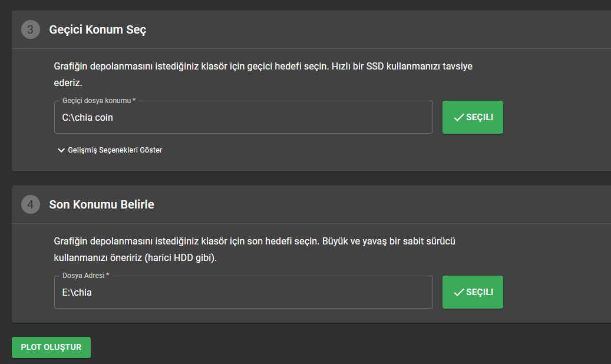This screenshot has height=364, width=611.
Task: Click the step 4 number circle
Action: 30,204
